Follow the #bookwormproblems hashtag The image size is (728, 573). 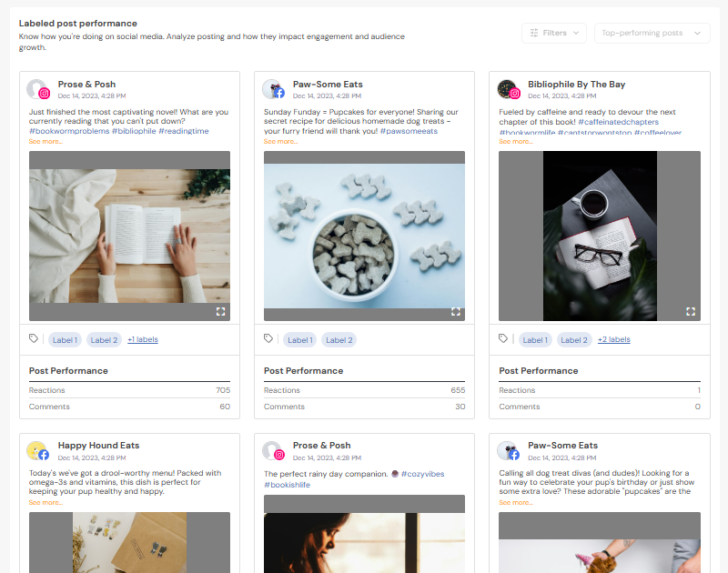point(69,131)
